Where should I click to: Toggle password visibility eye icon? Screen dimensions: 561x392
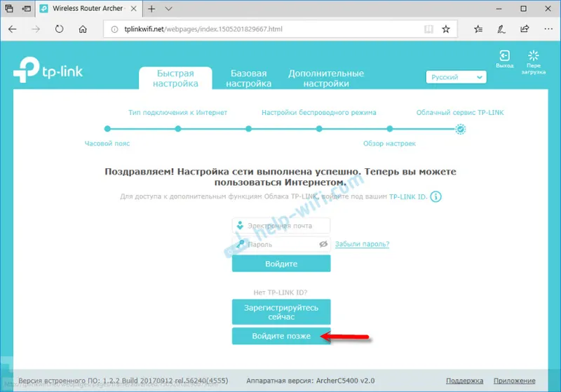[323, 244]
